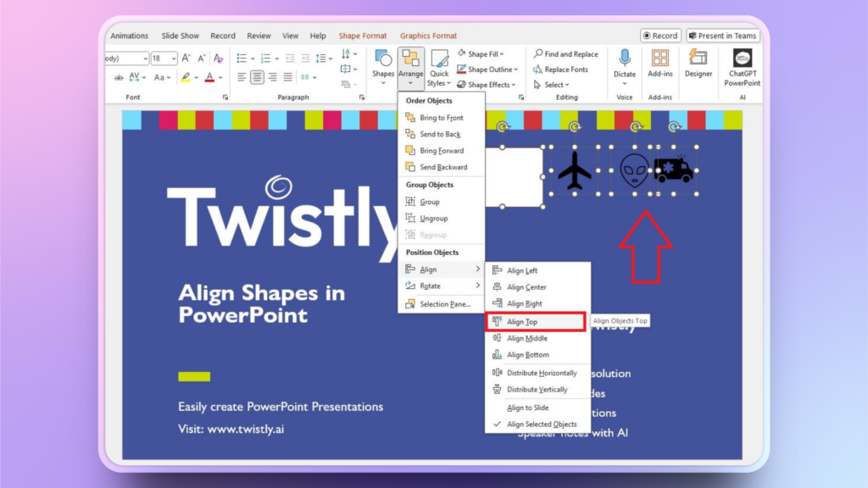
Task: Open Animations tab
Action: pyautogui.click(x=130, y=36)
